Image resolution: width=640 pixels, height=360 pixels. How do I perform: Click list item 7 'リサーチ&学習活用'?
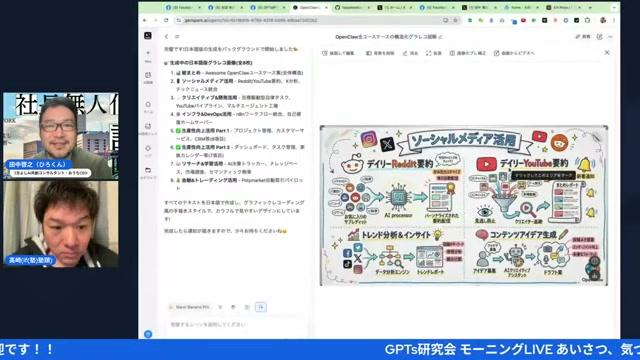pos(202,164)
